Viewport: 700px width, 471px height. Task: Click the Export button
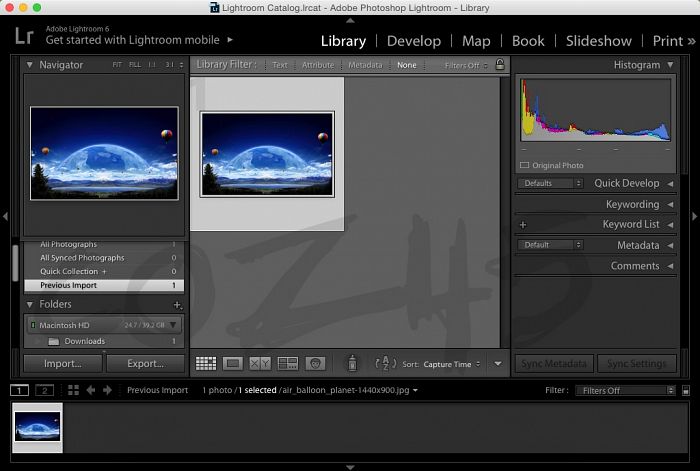(x=146, y=364)
